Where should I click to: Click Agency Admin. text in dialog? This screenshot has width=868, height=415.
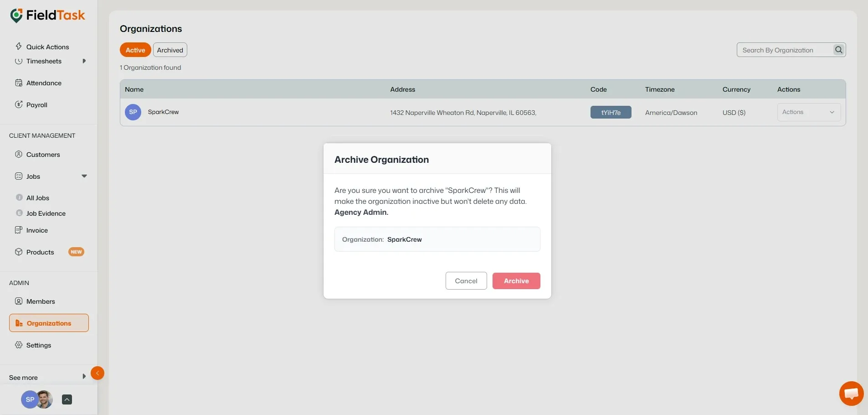[x=361, y=212]
